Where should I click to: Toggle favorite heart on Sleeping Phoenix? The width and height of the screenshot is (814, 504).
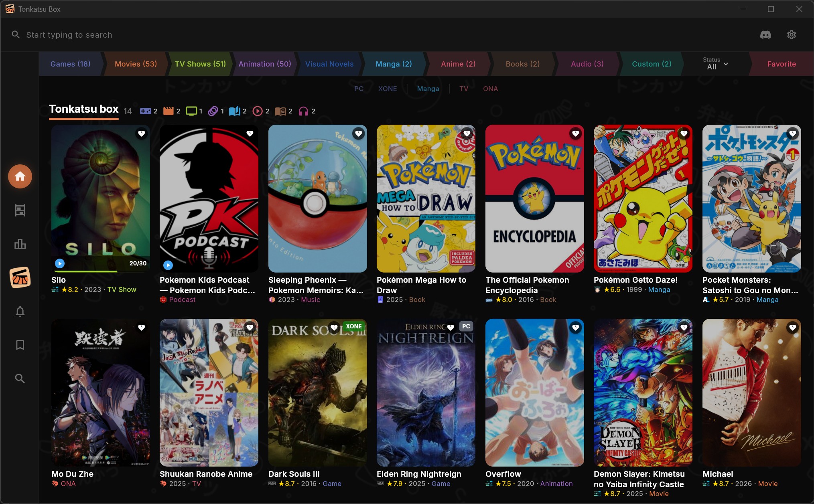coord(358,134)
